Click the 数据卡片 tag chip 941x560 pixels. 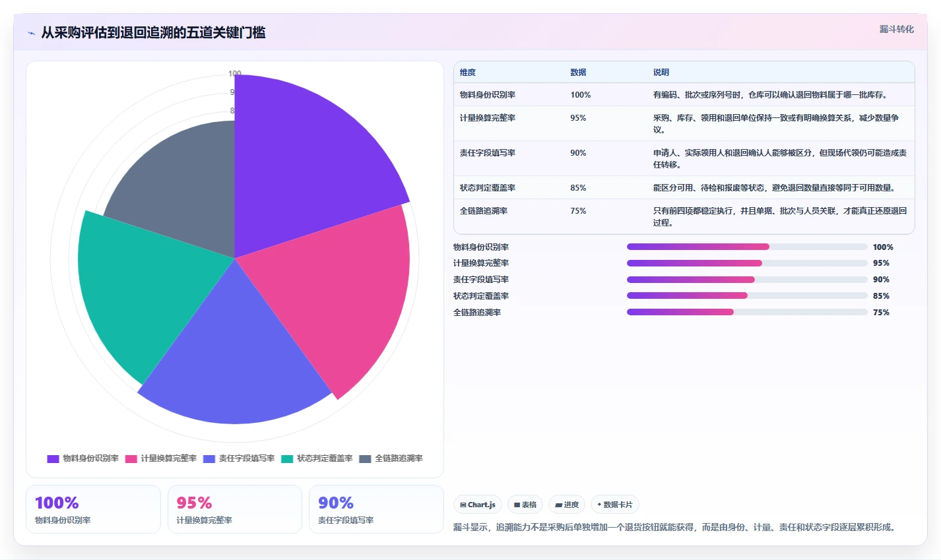click(615, 505)
